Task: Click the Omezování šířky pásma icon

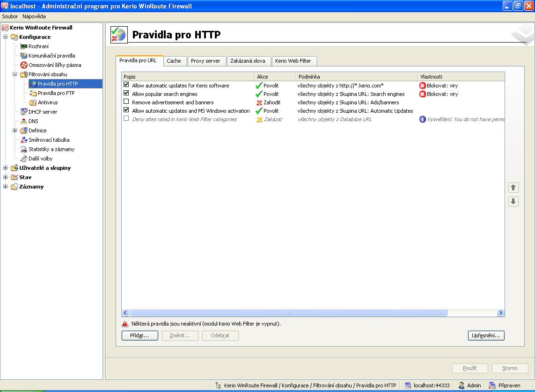Action: click(23, 65)
